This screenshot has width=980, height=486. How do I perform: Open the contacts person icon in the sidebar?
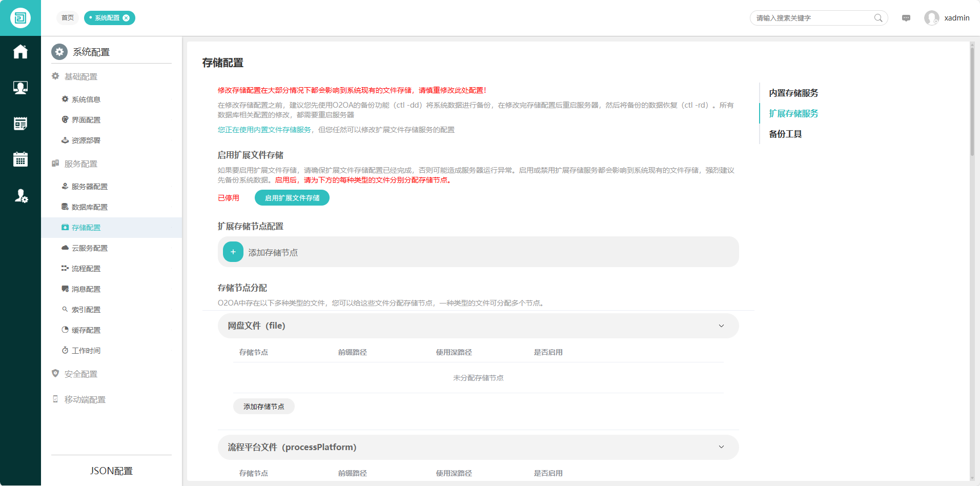(x=21, y=88)
